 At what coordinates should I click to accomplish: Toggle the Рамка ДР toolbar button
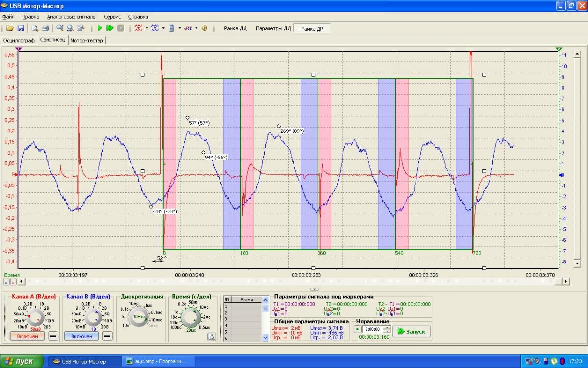point(312,28)
